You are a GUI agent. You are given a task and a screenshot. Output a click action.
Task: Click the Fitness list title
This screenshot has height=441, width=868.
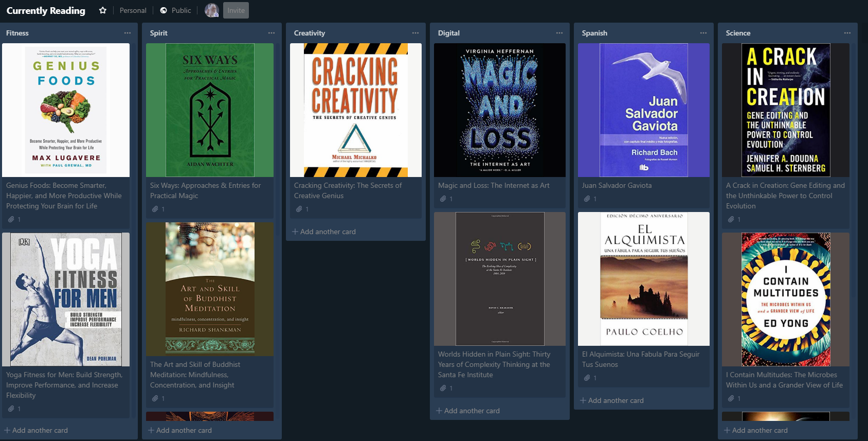click(17, 33)
